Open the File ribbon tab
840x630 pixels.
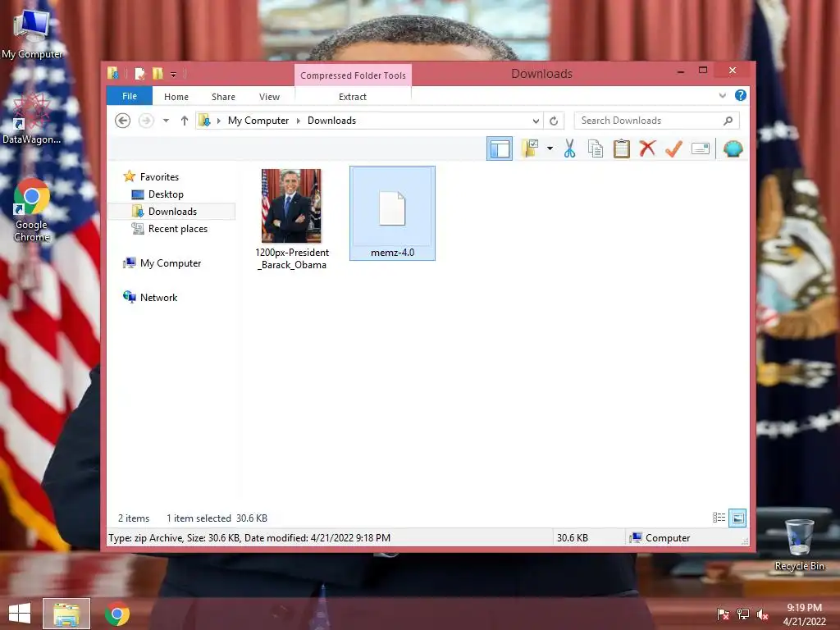[130, 96]
